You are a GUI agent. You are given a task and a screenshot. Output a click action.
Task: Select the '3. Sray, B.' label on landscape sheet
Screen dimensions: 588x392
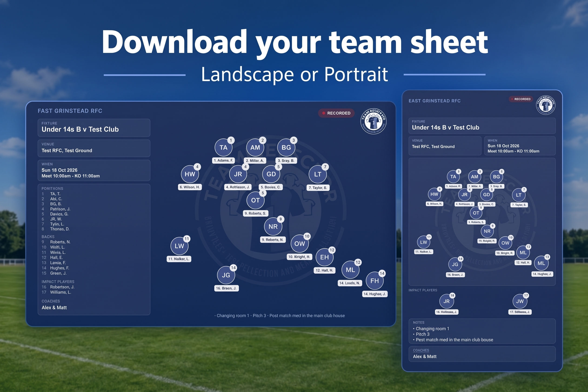click(x=286, y=160)
